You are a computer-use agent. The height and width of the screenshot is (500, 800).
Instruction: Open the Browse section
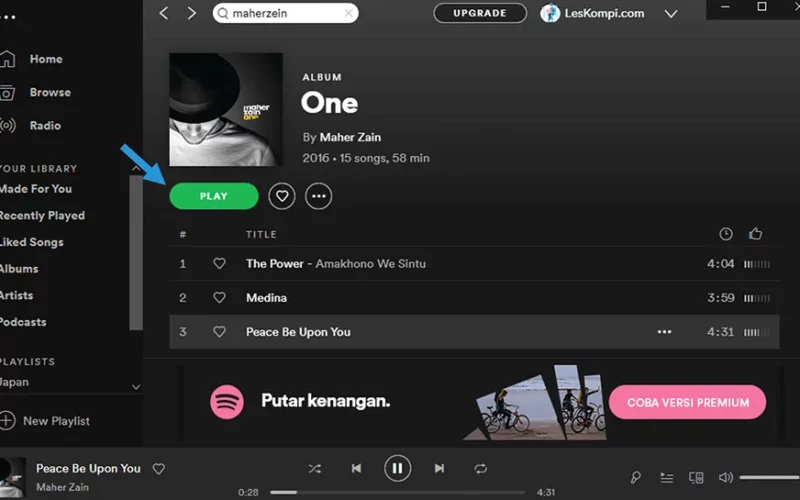point(50,92)
